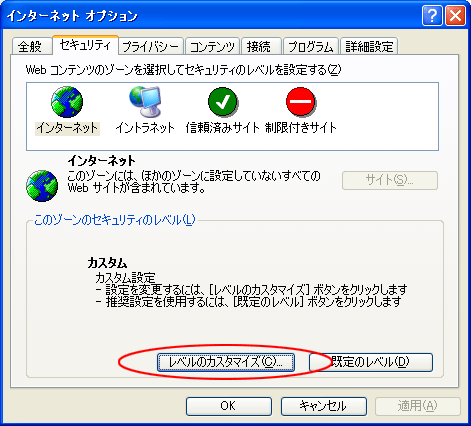Switch to the 全般 tab
The height and width of the screenshot is (426, 471).
30,46
